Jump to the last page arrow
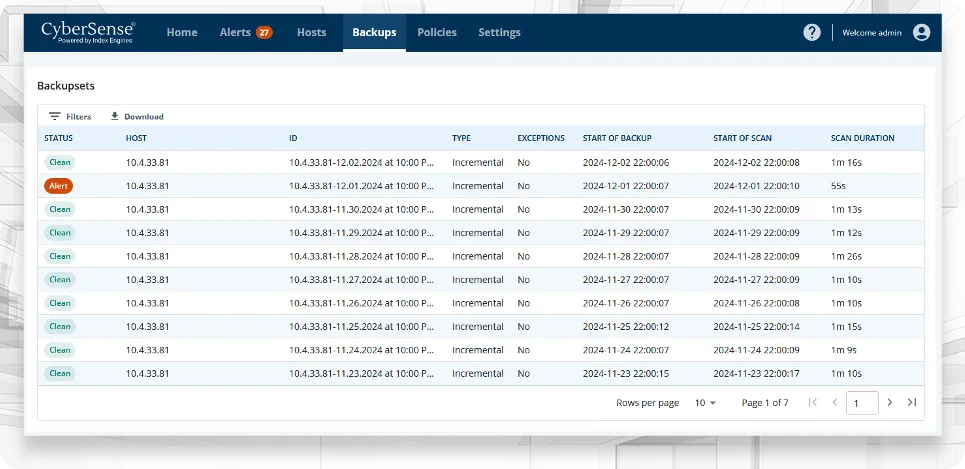965x469 pixels. tap(911, 402)
